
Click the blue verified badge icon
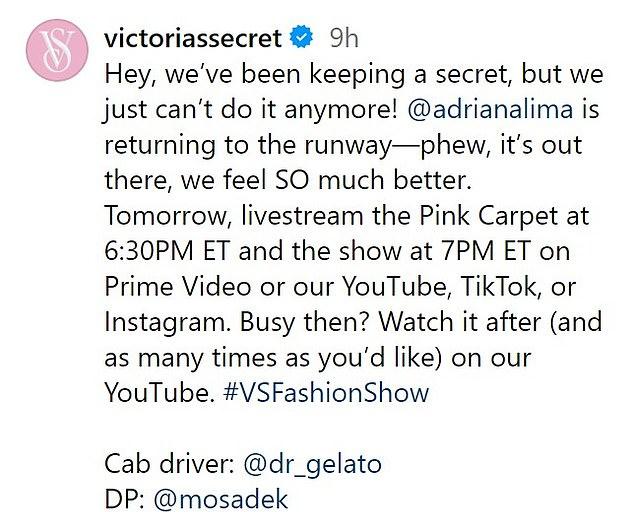[x=301, y=37]
